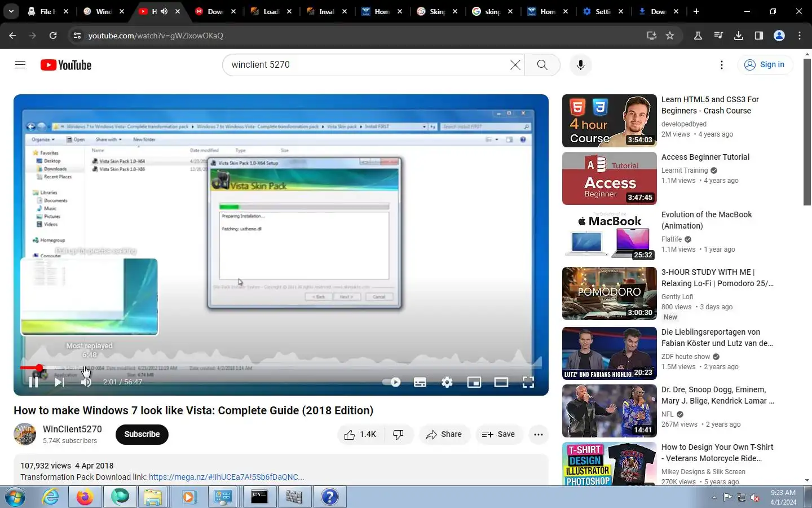Open a new browser tab
The image size is (812, 508).
[x=696, y=11]
